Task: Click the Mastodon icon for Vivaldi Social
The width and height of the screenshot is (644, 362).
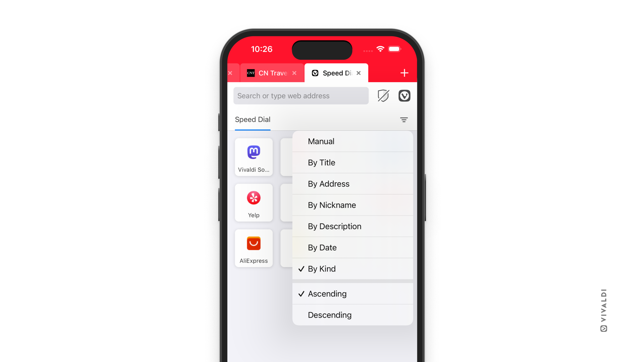Action: pyautogui.click(x=253, y=152)
